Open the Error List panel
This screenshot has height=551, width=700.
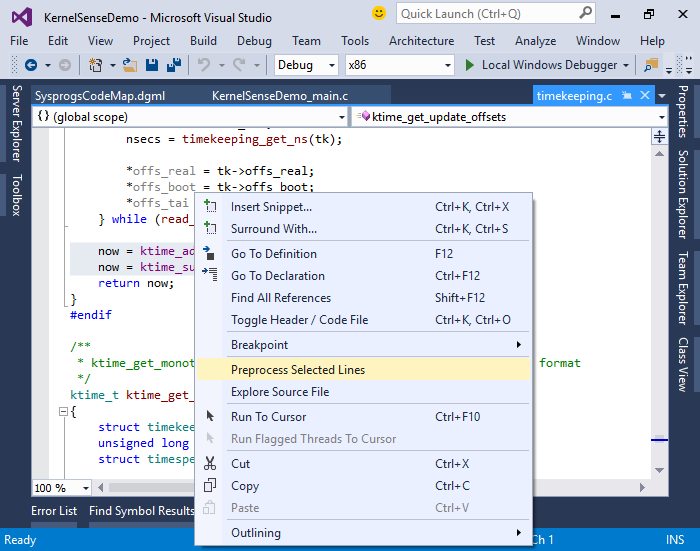point(54,511)
